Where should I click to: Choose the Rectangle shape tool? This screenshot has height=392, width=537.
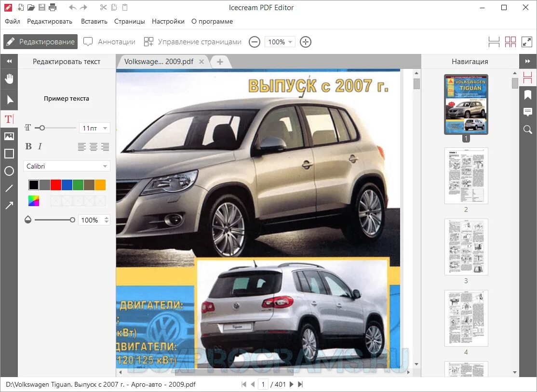pos(9,154)
